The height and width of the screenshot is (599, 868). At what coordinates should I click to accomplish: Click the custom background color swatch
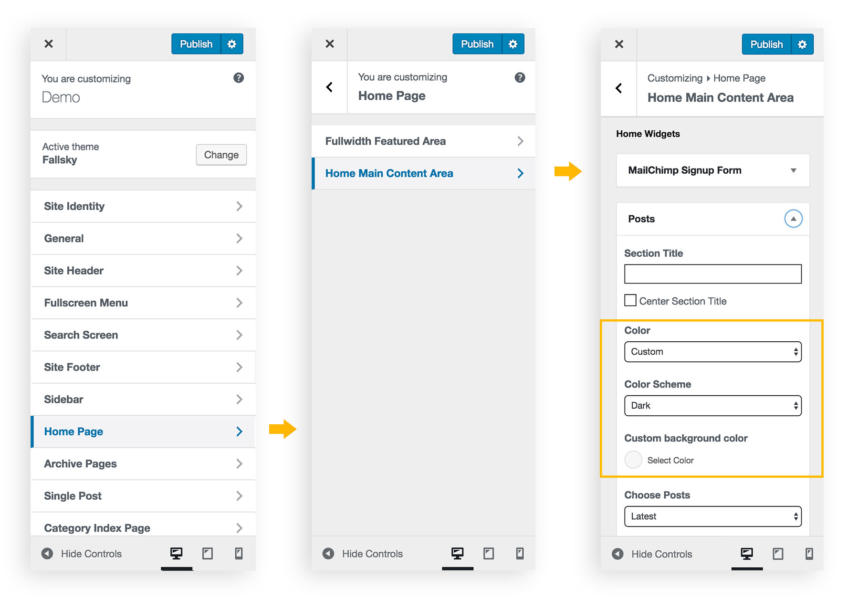tap(633, 460)
